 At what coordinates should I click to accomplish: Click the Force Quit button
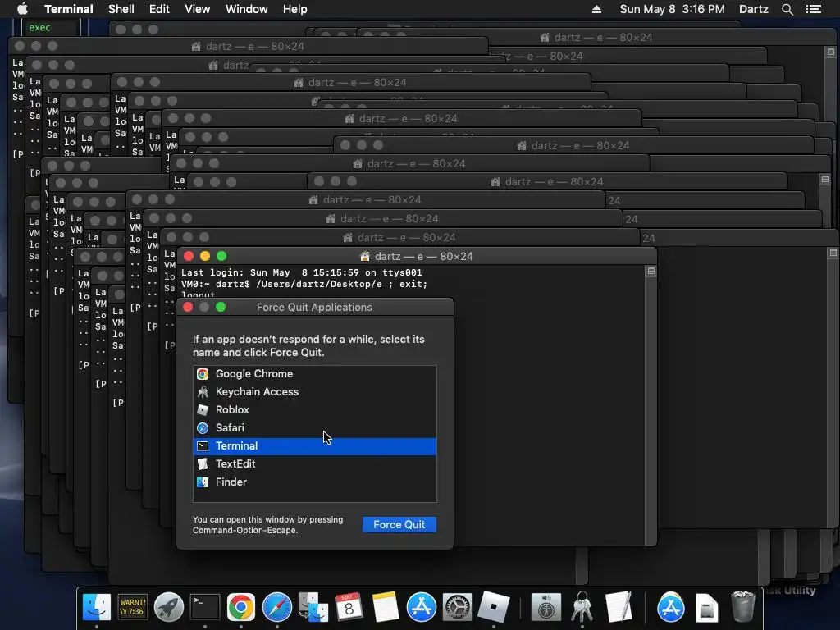pyautogui.click(x=399, y=524)
